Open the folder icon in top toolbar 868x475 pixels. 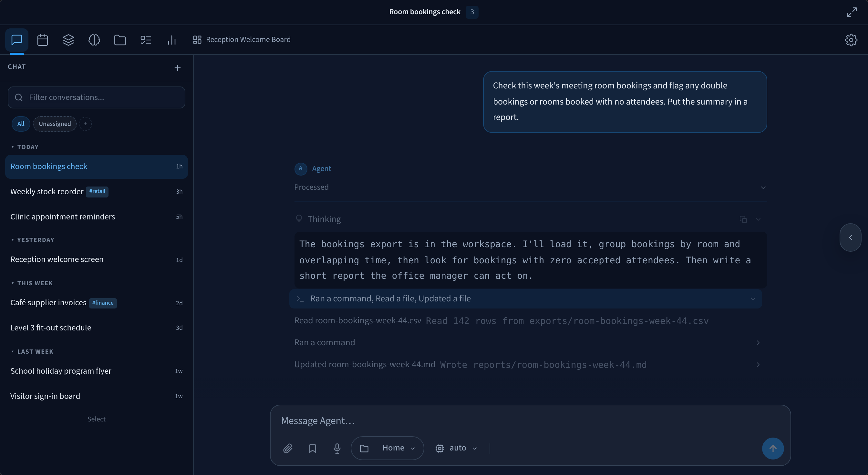120,40
